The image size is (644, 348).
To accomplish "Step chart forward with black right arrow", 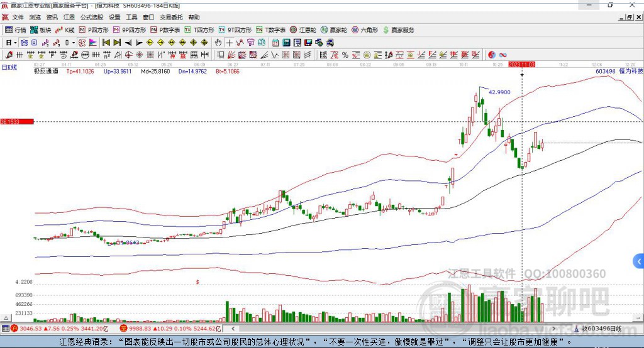I will click(x=139, y=43).
